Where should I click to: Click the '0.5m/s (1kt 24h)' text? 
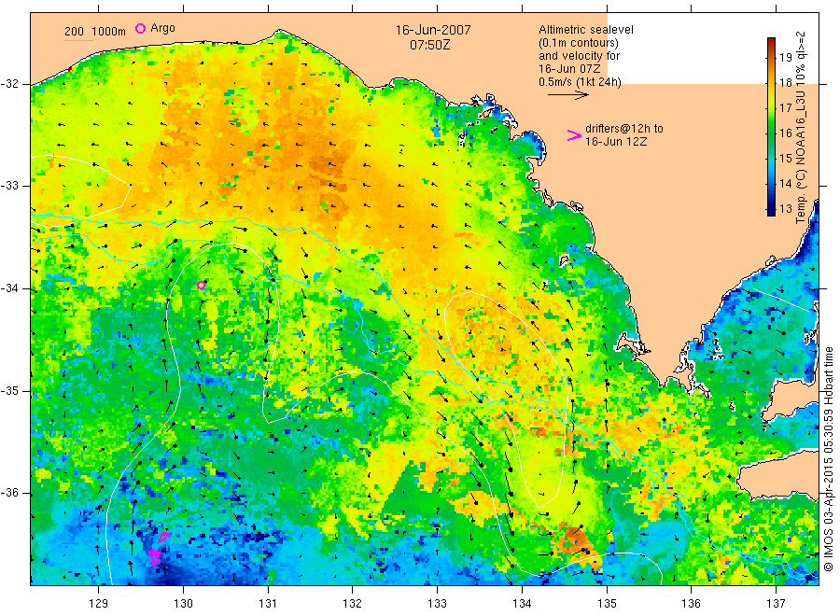pyautogui.click(x=581, y=82)
